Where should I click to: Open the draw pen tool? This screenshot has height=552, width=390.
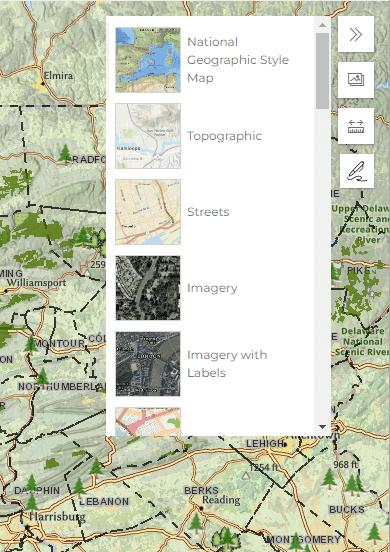[357, 171]
